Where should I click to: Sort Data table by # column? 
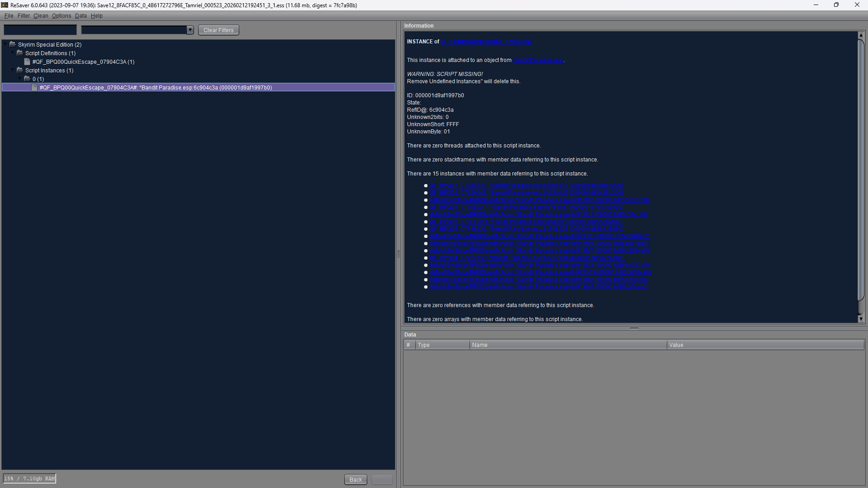pos(409,345)
